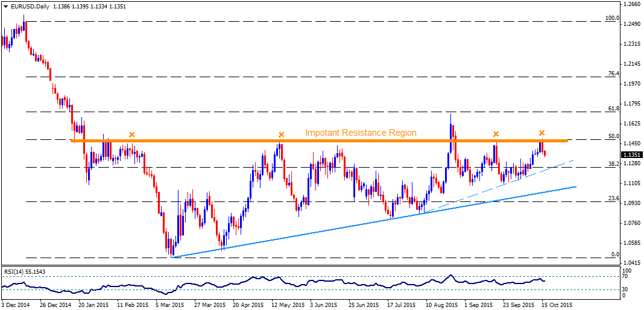Click the orange X marker above 12 May 2015

281,134
